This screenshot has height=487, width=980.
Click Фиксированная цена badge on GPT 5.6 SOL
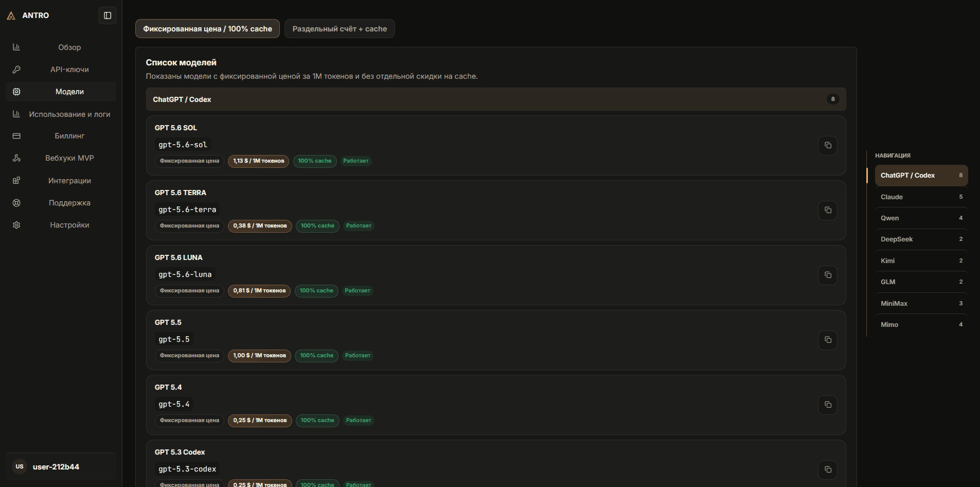[x=189, y=161]
